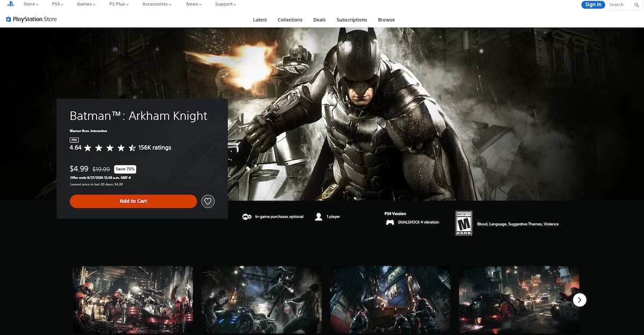Click the 1 player label
Screen dimensions: 644x335
pos(333,217)
